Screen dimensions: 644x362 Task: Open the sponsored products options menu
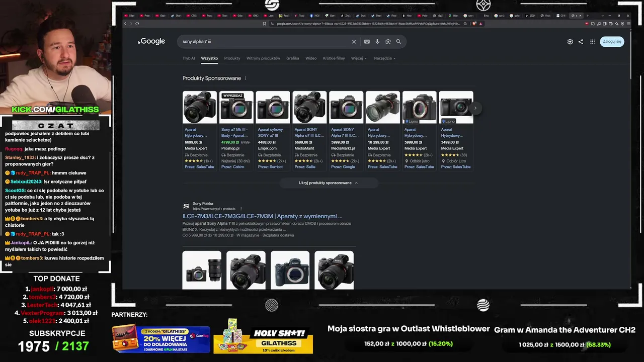246,78
